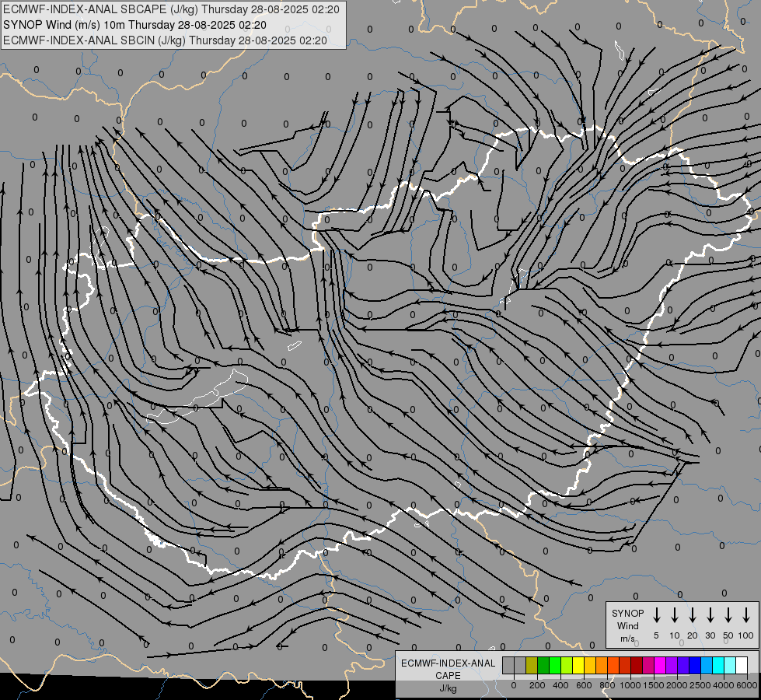Select the pale light-cyan CAPE swatch

click(x=730, y=665)
